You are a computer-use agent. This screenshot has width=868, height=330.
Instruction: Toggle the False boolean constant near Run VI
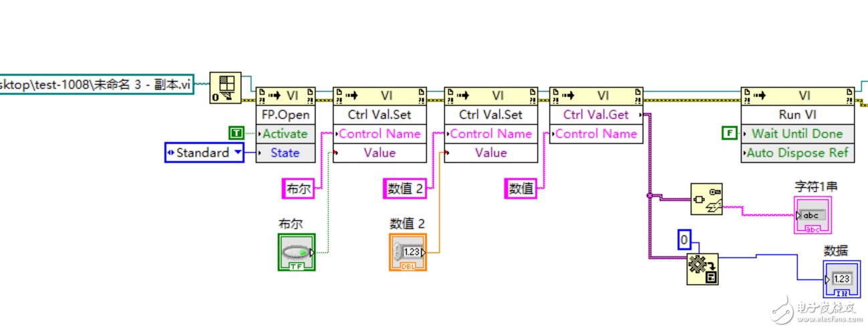pyautogui.click(x=729, y=133)
